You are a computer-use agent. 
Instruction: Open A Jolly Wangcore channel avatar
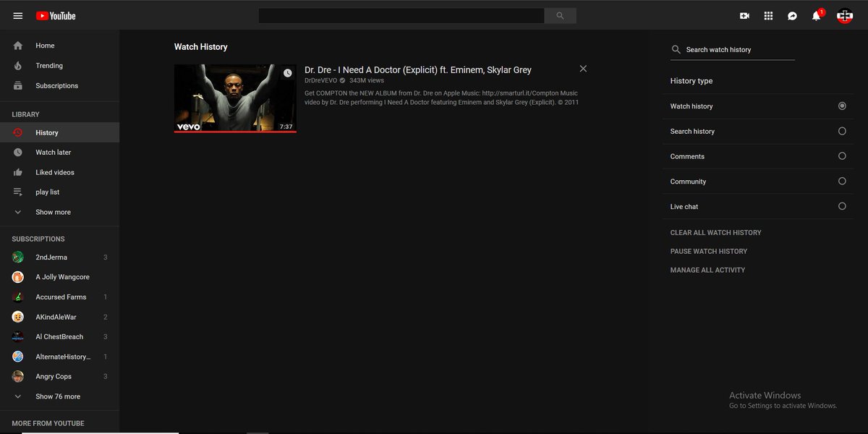point(18,277)
